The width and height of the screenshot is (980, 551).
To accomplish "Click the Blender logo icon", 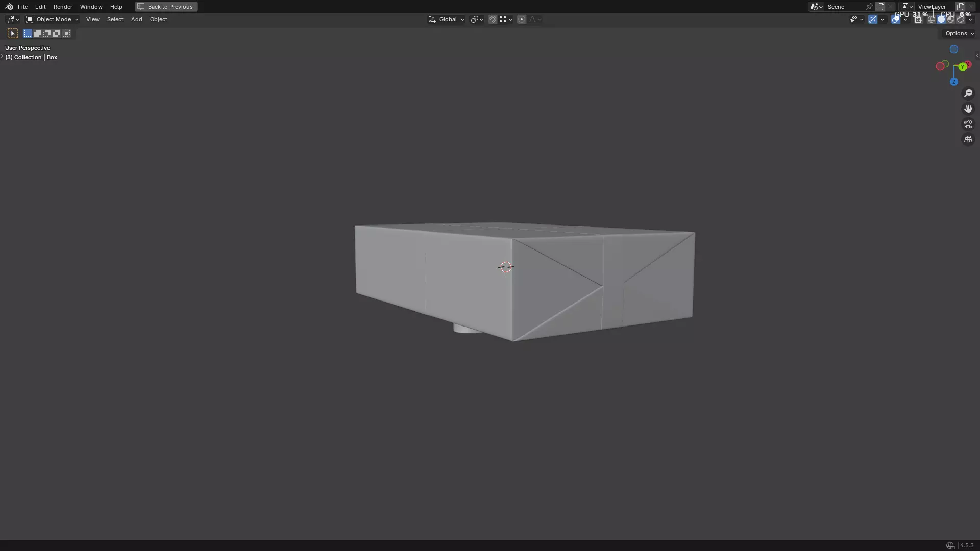I will (x=9, y=7).
